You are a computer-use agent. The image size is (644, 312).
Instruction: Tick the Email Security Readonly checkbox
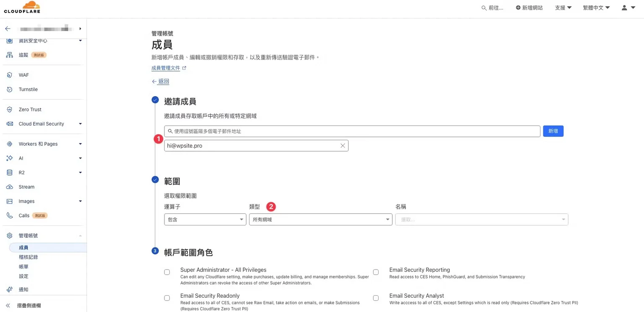coord(167,298)
